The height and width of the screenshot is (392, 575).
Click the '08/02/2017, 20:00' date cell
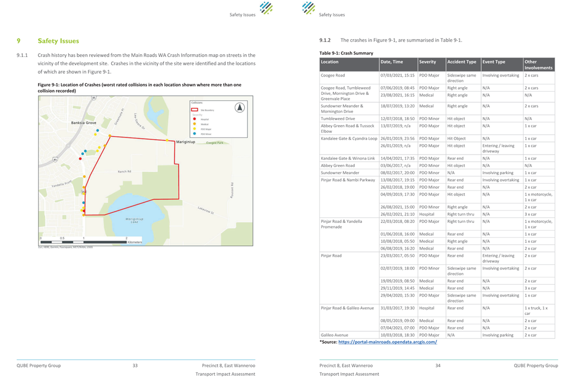pyautogui.click(x=398, y=173)
